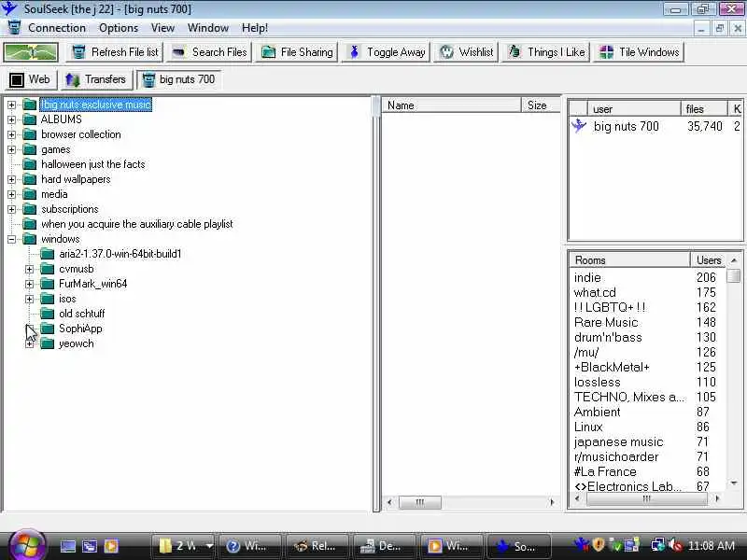Image resolution: width=747 pixels, height=560 pixels.
Task: Open the Options menu
Action: (x=119, y=28)
